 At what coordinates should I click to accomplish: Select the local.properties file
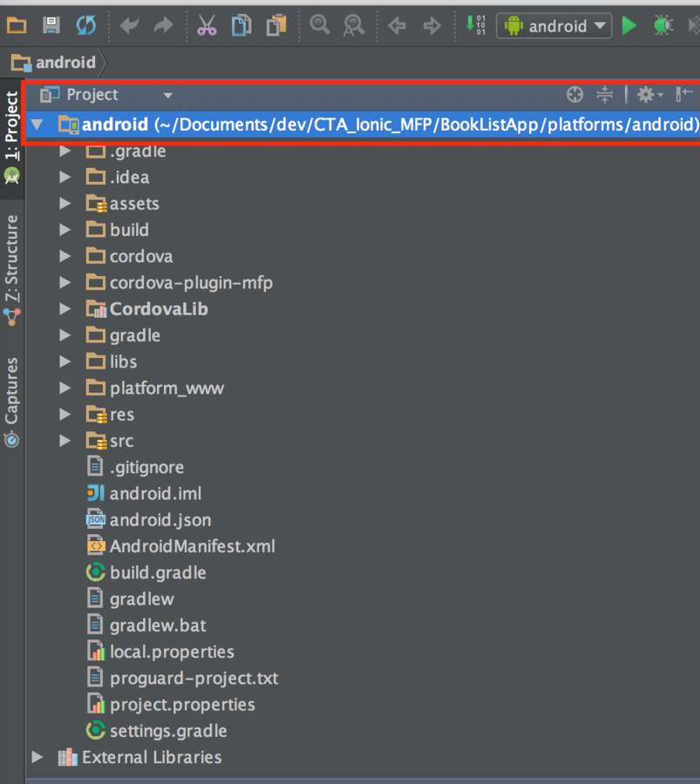[x=172, y=652]
